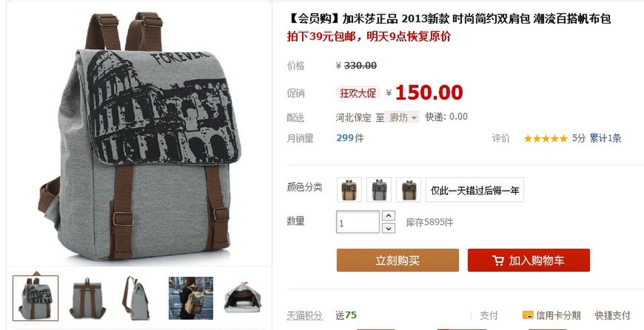This screenshot has width=644, height=330.
Task: View the back-straps backpack thumbnail
Action: [87, 298]
